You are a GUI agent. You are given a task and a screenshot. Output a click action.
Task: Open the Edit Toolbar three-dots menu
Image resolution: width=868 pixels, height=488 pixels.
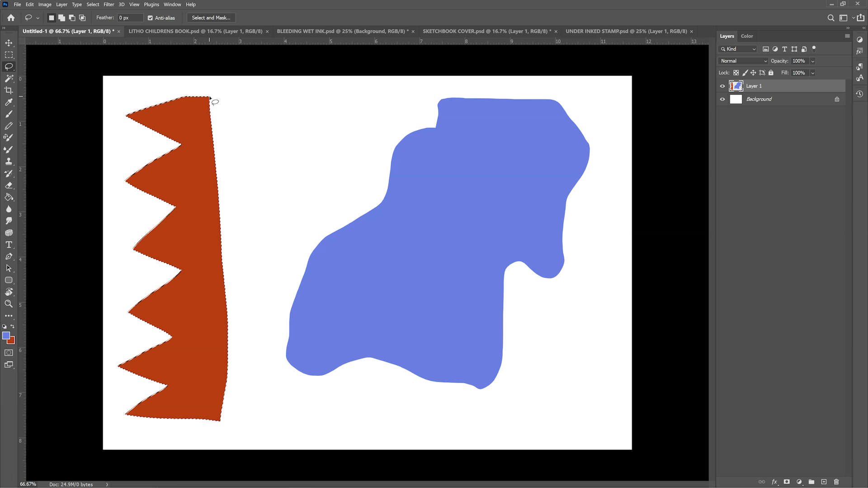(9, 316)
